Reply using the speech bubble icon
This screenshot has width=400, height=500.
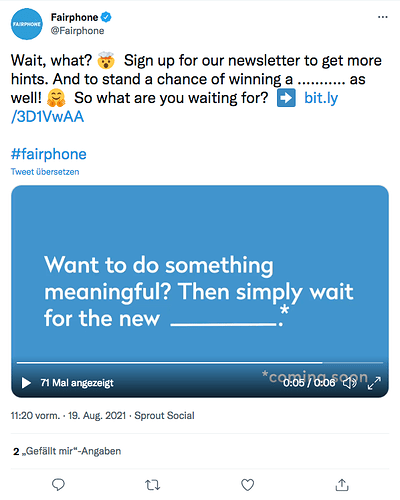pos(58,485)
